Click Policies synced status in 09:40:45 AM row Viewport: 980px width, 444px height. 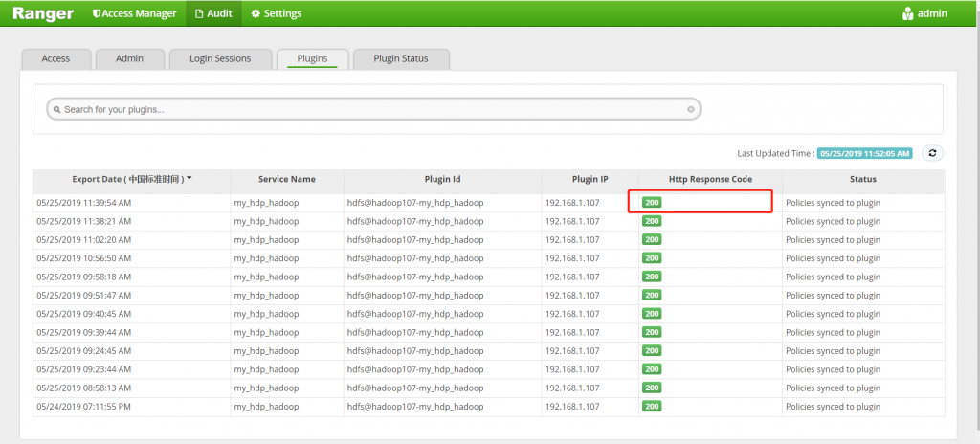834,314
